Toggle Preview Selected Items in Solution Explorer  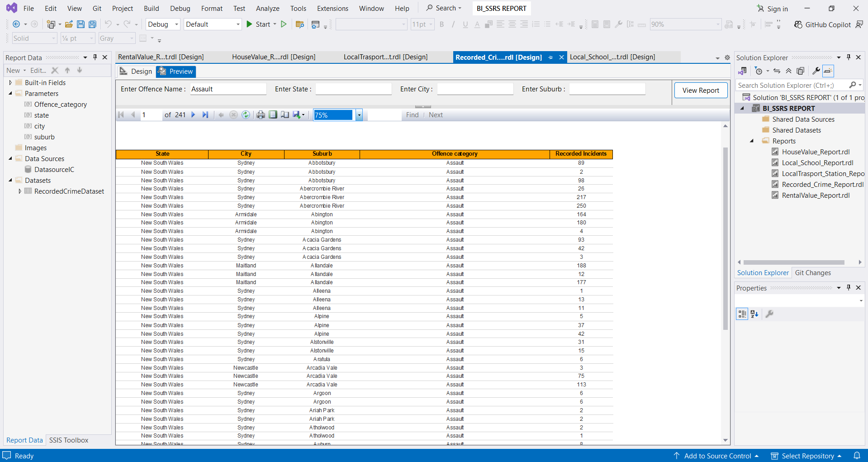828,71
